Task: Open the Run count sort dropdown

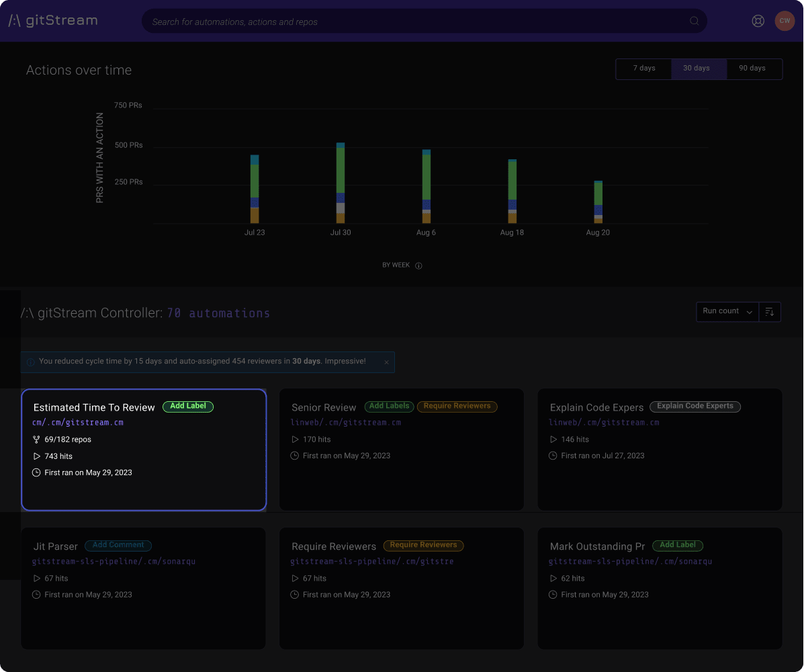Action: [x=727, y=311]
